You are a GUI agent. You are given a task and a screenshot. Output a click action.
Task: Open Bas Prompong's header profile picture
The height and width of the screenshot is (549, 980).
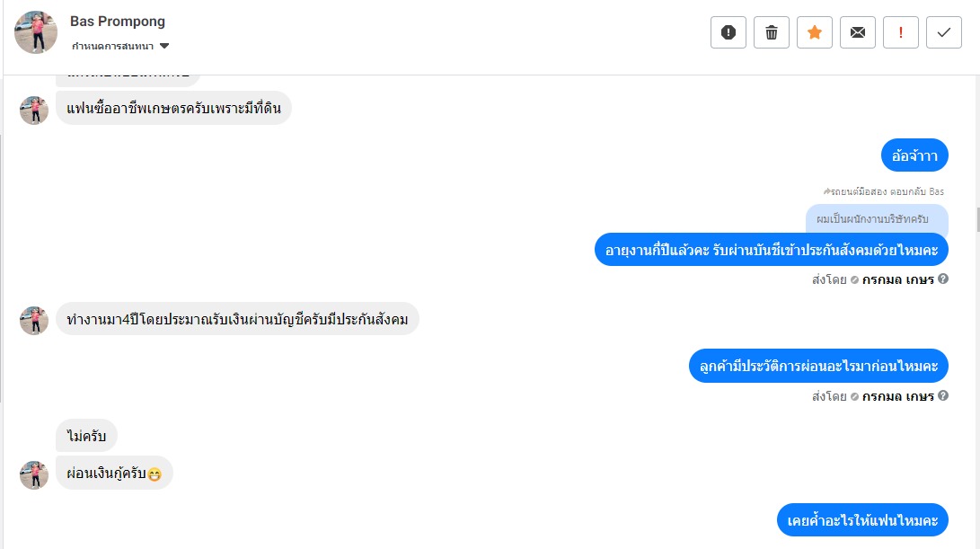(x=36, y=32)
